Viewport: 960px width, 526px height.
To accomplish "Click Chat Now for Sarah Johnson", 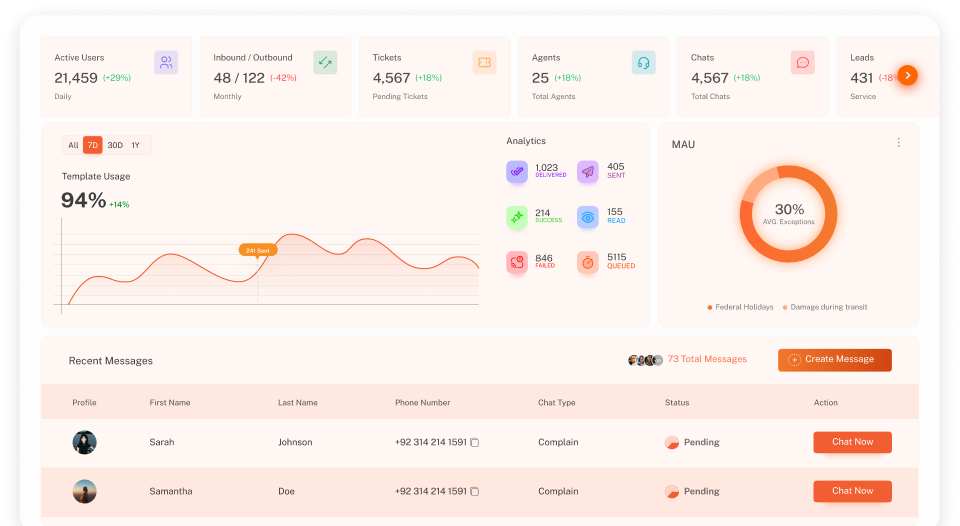I will [852, 442].
